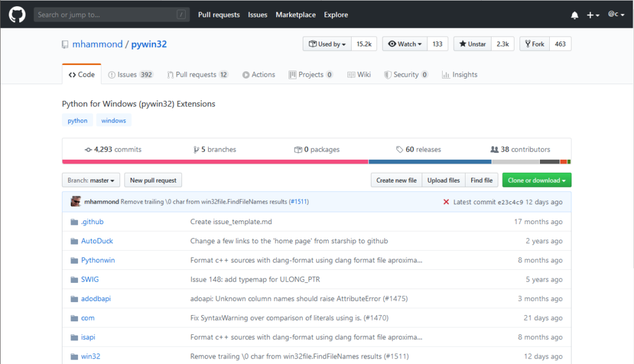Click the pink segment of the language bar
This screenshot has width=634, height=364.
click(215, 162)
